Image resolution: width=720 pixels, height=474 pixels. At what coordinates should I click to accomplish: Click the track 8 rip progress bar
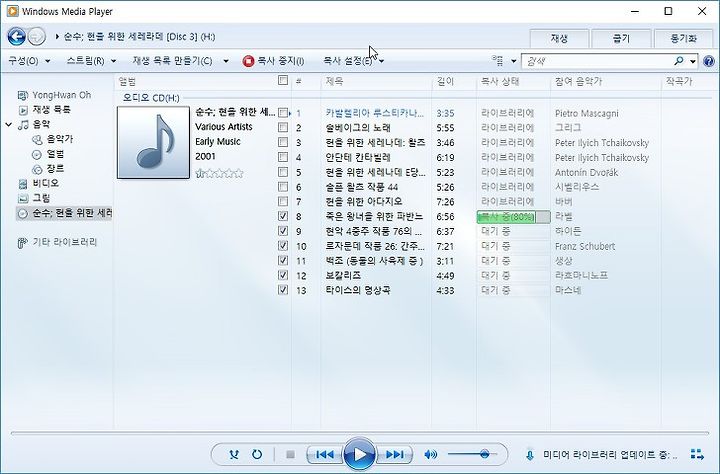click(x=513, y=216)
